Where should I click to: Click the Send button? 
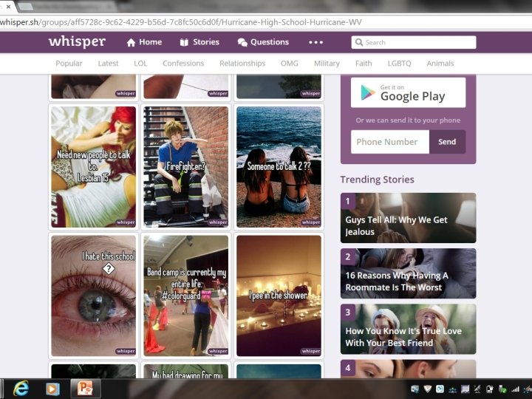click(x=447, y=142)
